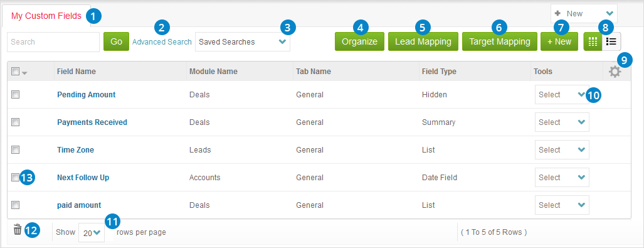Check the Next Follow Up row checkbox
This screenshot has width=644, height=248.
[x=15, y=177]
